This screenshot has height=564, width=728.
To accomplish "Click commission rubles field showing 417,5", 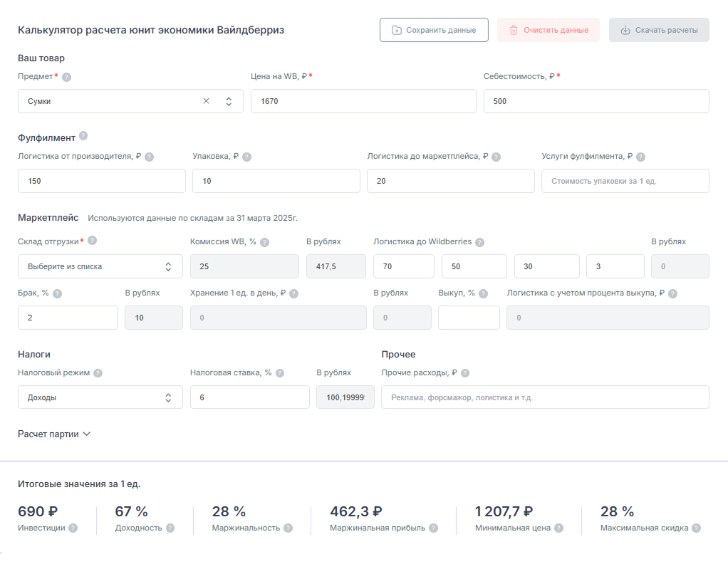I will [x=336, y=266].
